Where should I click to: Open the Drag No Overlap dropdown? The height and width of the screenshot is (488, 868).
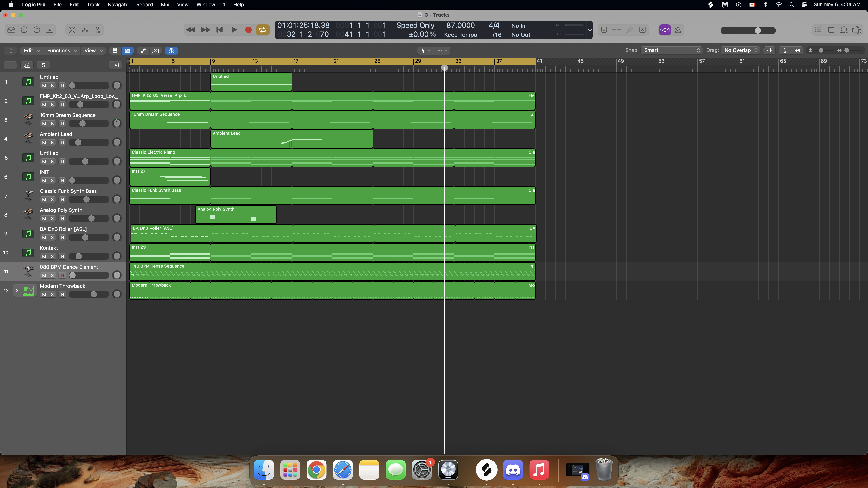click(x=741, y=50)
